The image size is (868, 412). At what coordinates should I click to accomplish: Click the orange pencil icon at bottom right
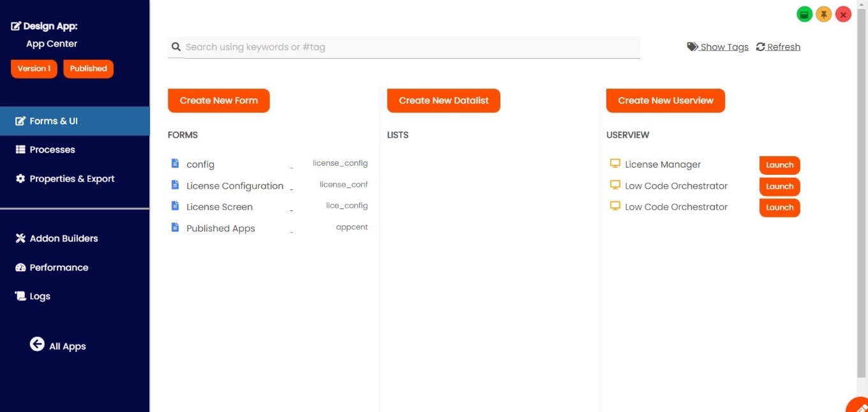(x=859, y=406)
